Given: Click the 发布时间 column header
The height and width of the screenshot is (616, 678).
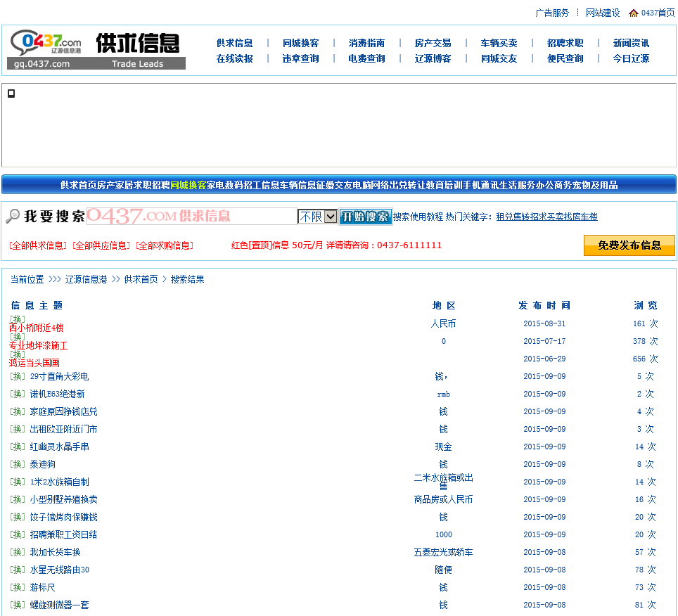Looking at the screenshot, I should click(544, 306).
